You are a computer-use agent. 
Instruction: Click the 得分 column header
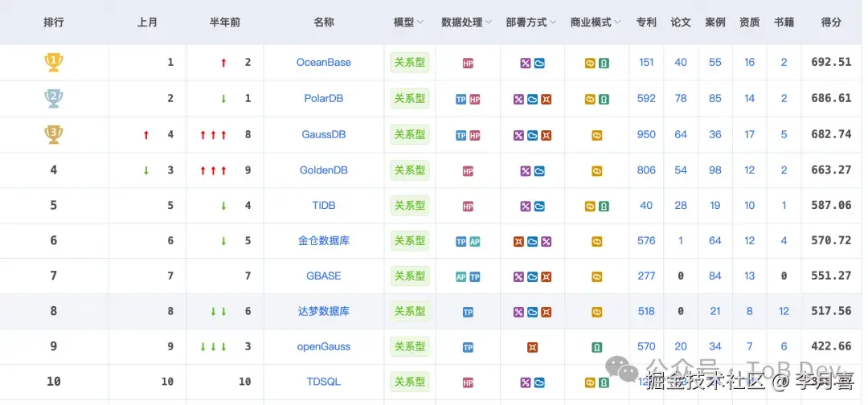pyautogui.click(x=831, y=22)
